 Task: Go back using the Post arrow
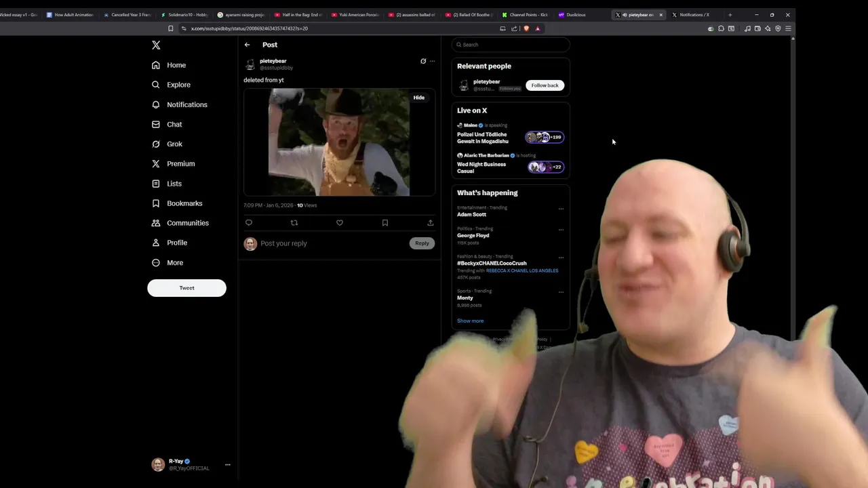(x=247, y=45)
